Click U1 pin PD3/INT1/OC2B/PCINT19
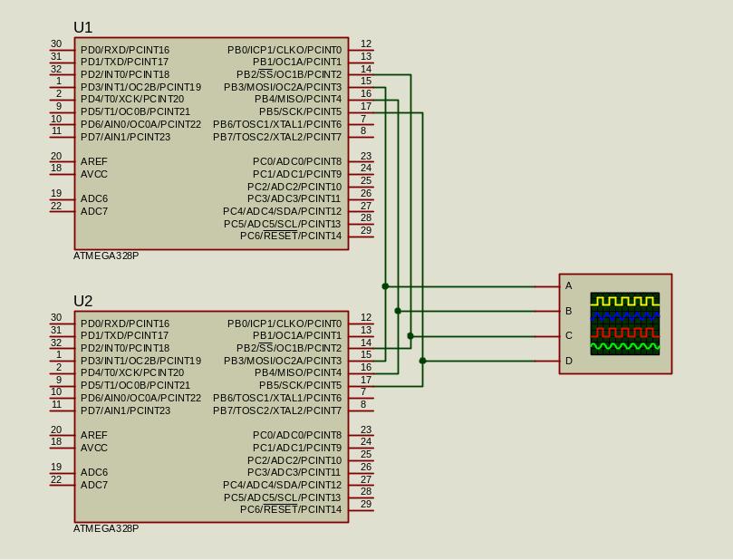 click(x=140, y=87)
